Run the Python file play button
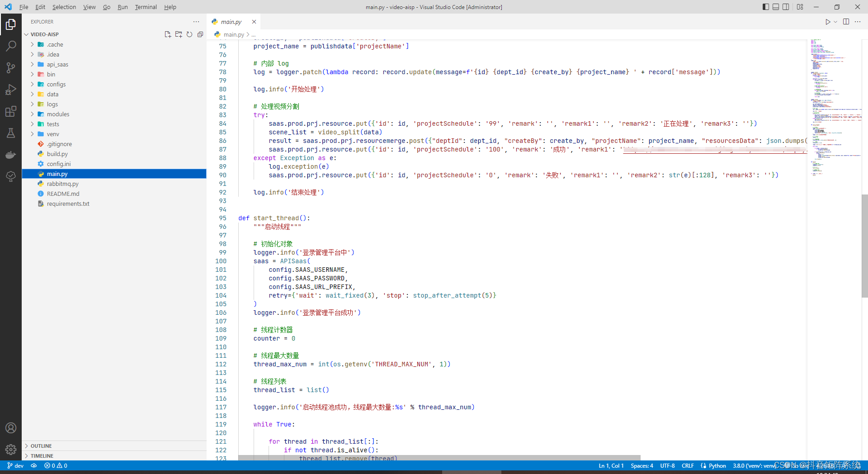The width and height of the screenshot is (868, 474). tap(828, 22)
